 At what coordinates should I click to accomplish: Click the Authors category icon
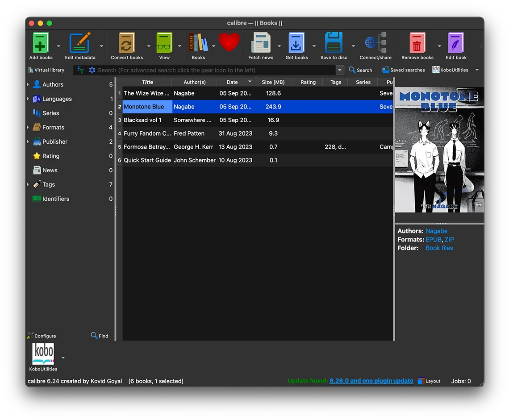tap(37, 84)
